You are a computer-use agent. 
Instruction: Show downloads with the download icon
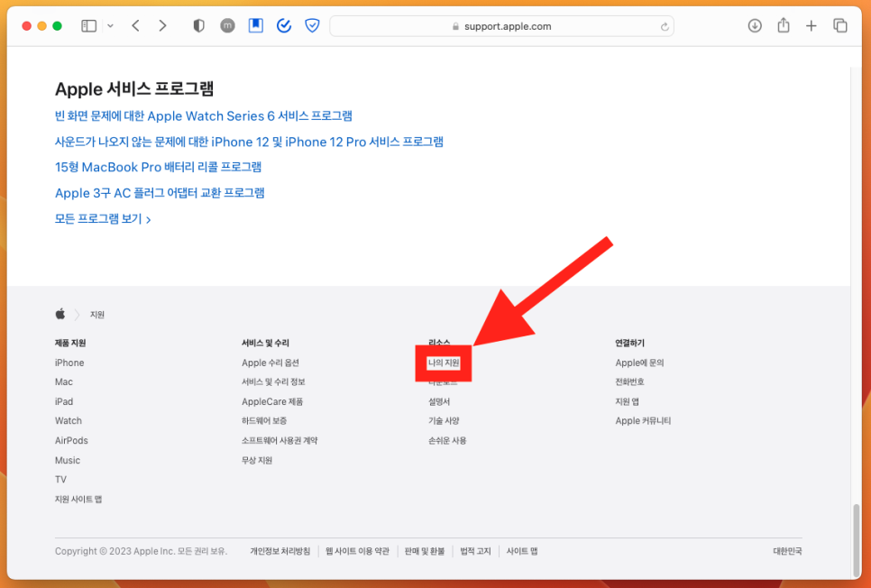tap(755, 25)
